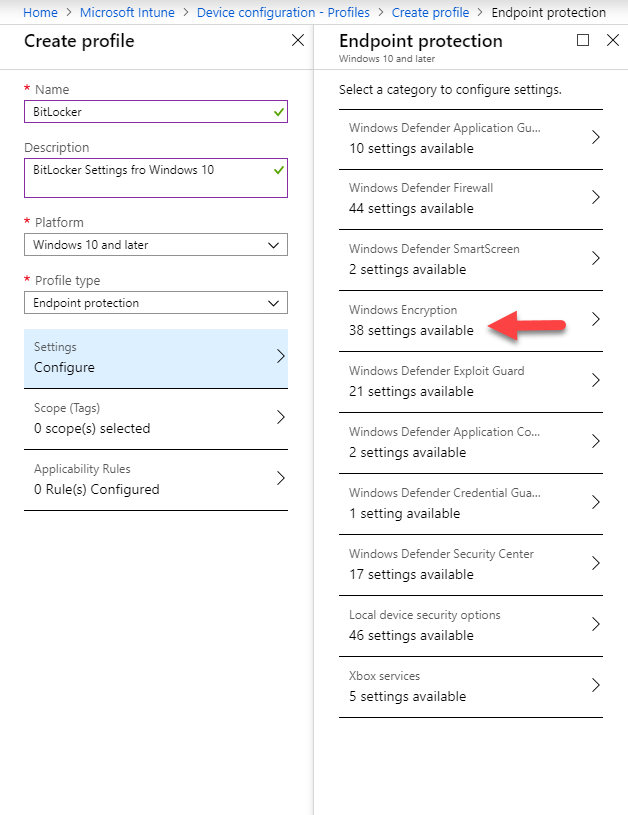Click chevron for Xbox services
Image resolution: width=628 pixels, height=815 pixels.
tap(596, 685)
